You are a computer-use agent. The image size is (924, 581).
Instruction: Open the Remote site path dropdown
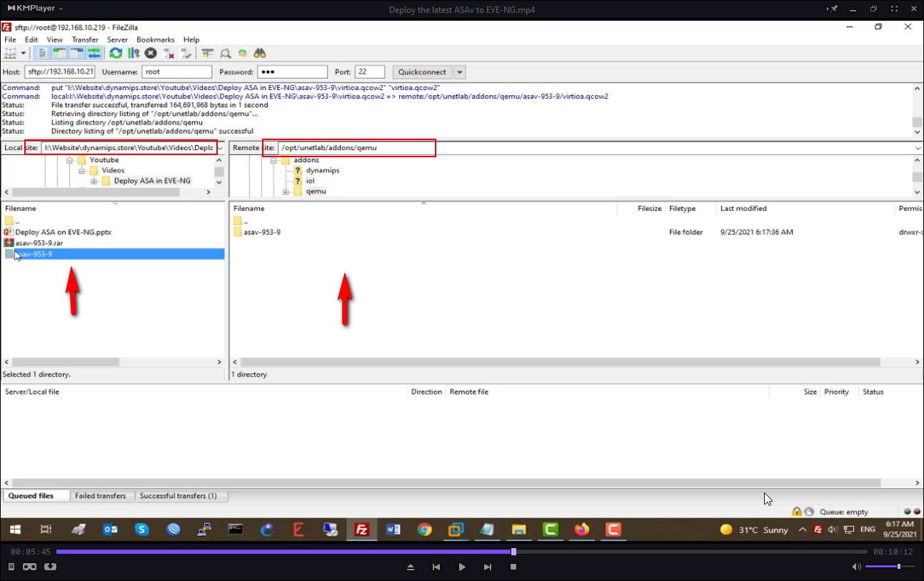point(918,148)
